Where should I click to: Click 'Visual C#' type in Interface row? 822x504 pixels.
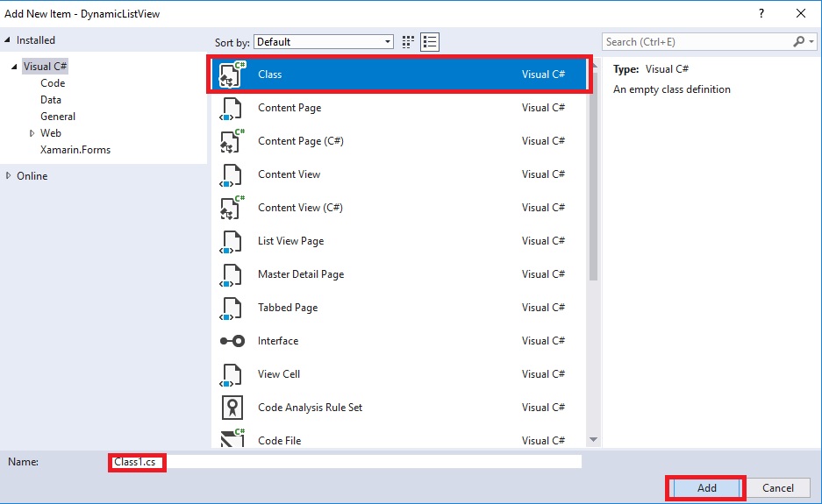(x=543, y=341)
